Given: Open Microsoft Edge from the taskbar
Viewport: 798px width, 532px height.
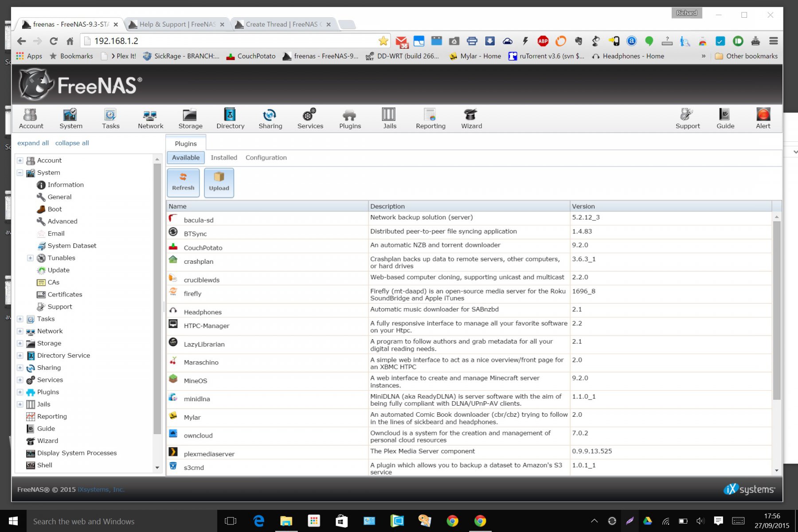Looking at the screenshot, I should point(258,521).
